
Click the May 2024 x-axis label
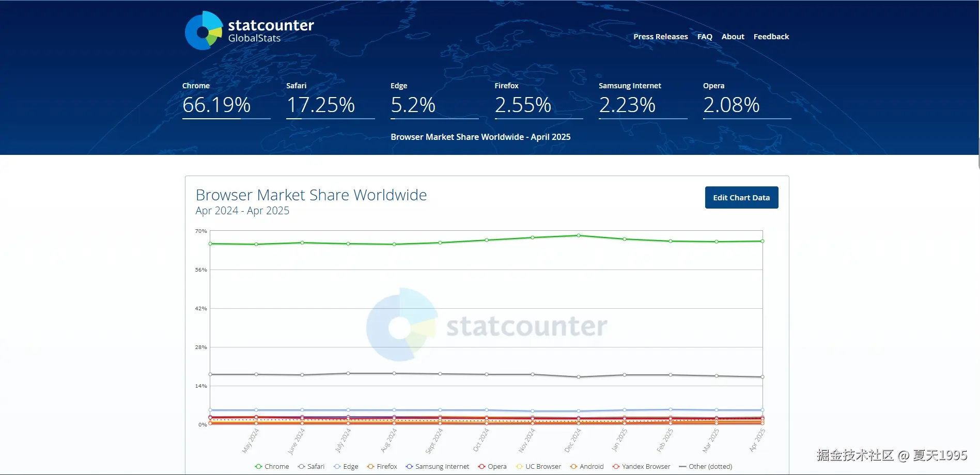pos(251,440)
